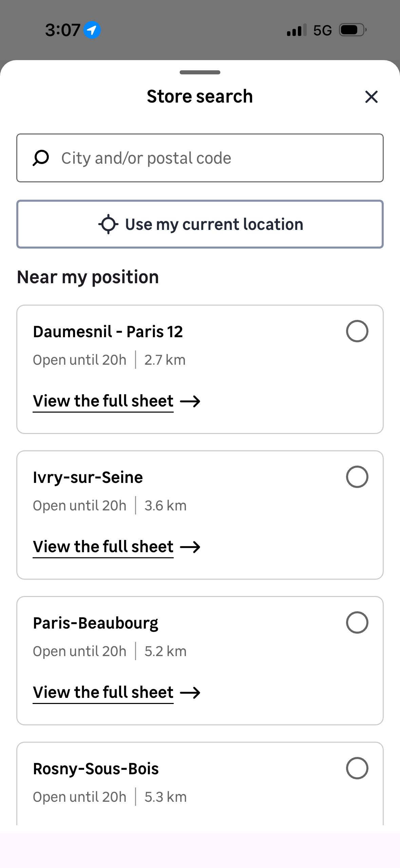Select the Ivry-sur-Seine store radio button
Image resolution: width=400 pixels, height=868 pixels.
pyautogui.click(x=357, y=477)
